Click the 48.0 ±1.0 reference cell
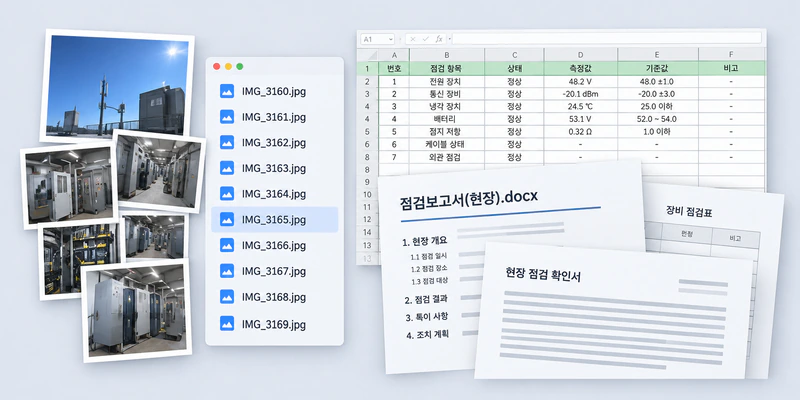Screen dimensions: 800x400 658,81
